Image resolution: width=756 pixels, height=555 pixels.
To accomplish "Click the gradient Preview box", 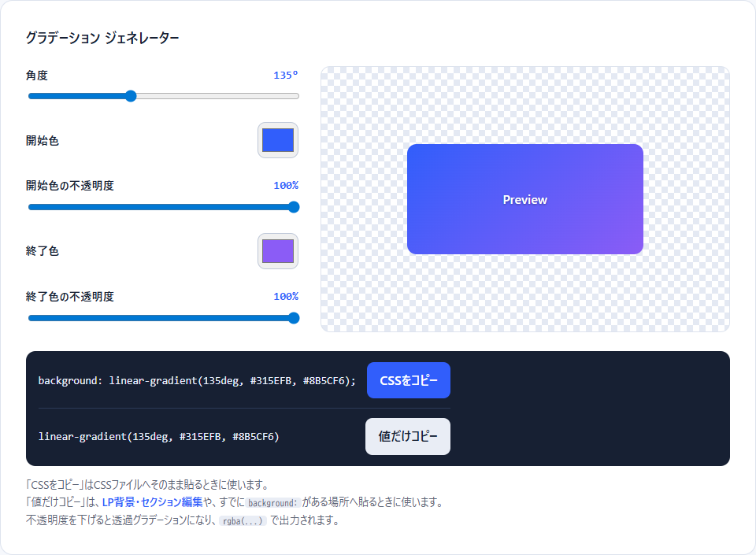I will point(525,199).
